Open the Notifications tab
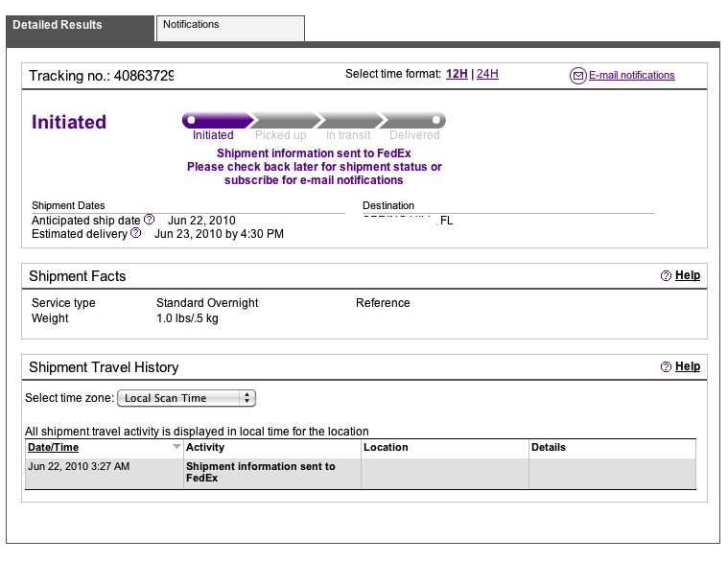728x563 pixels. [x=230, y=28]
